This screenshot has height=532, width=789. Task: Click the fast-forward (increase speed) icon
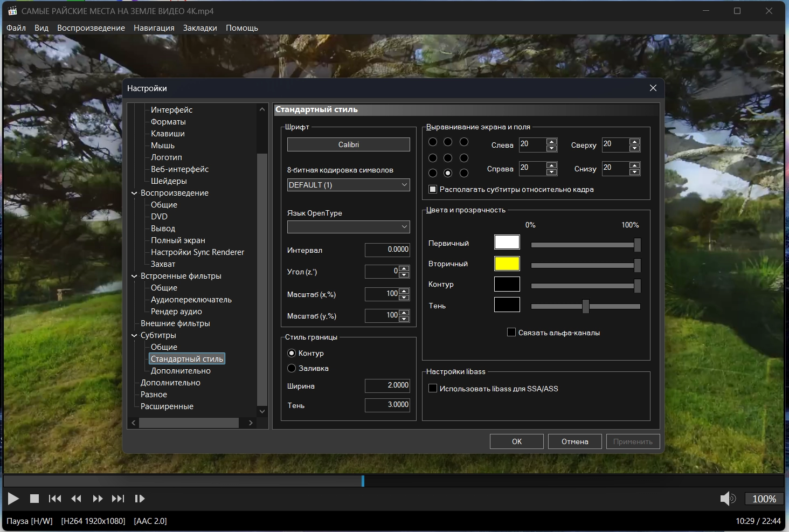coord(98,499)
